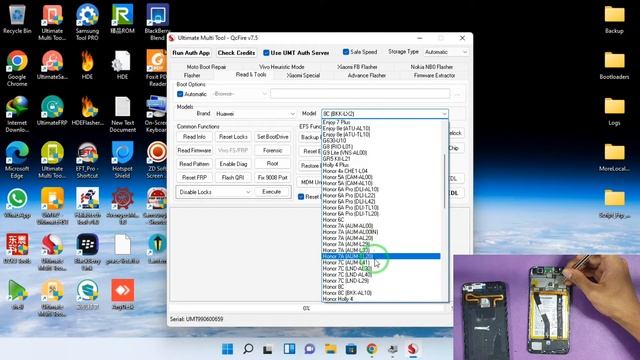Switch to Chrome in the taskbar

371,349
